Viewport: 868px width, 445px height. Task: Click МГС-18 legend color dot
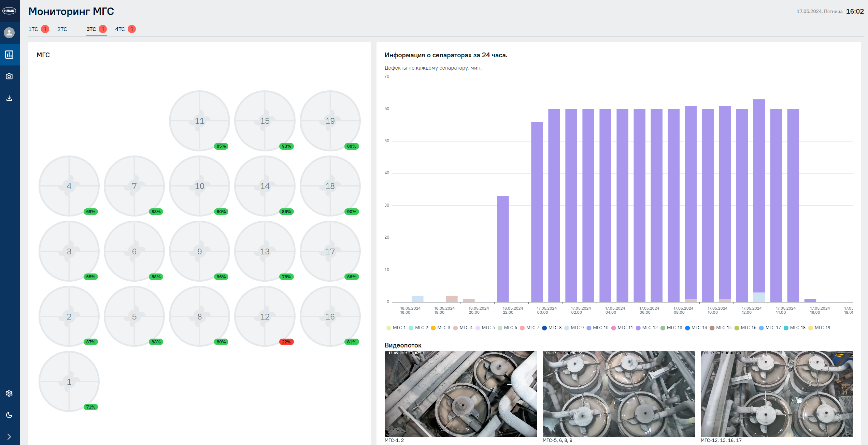click(x=786, y=328)
